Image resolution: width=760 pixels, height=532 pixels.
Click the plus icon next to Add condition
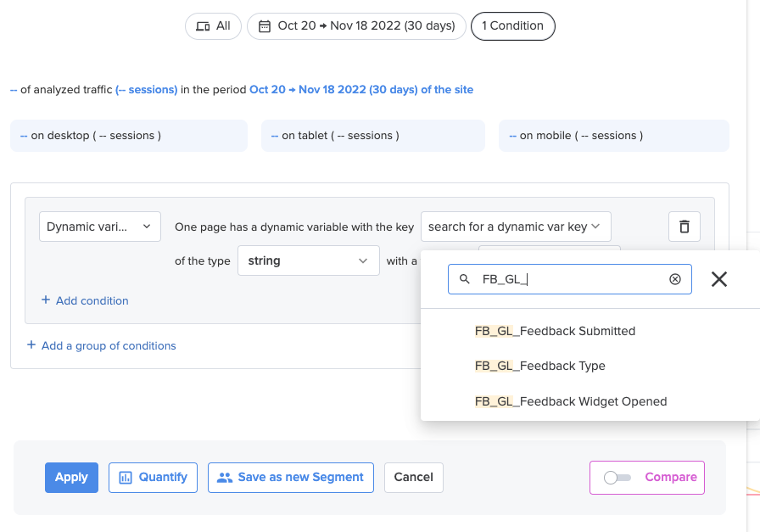pyautogui.click(x=46, y=300)
